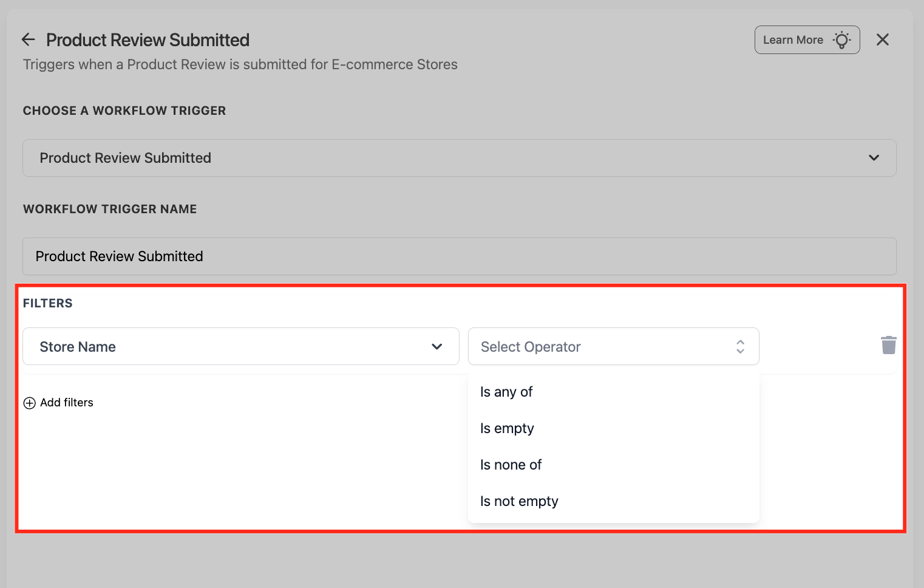Delete the Store Name filter with trash icon
This screenshot has height=588, width=924.
click(888, 345)
